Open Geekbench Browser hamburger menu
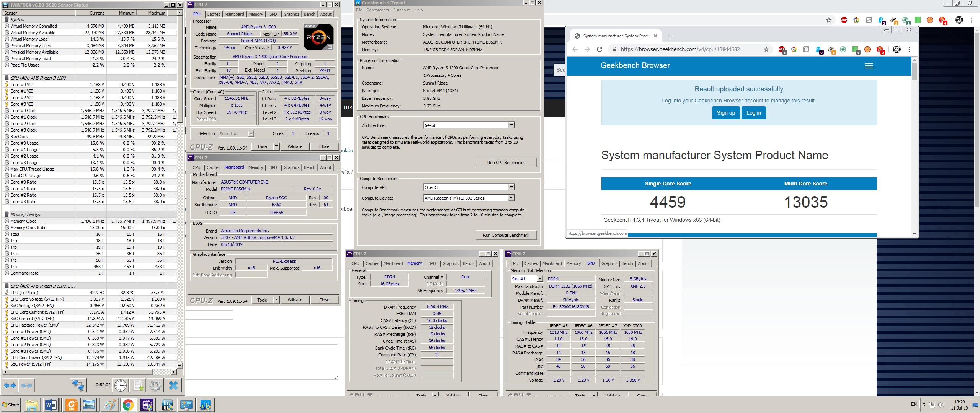This screenshot has height=413, width=980. coord(869,66)
